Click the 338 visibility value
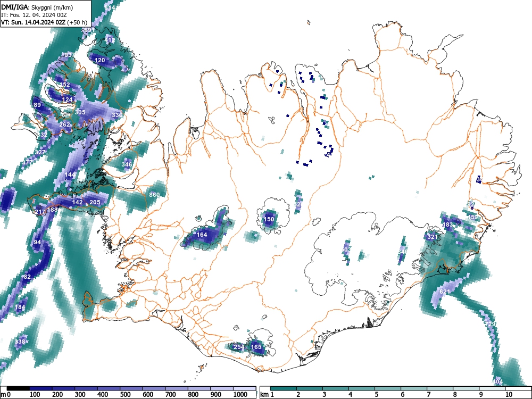 point(20,342)
